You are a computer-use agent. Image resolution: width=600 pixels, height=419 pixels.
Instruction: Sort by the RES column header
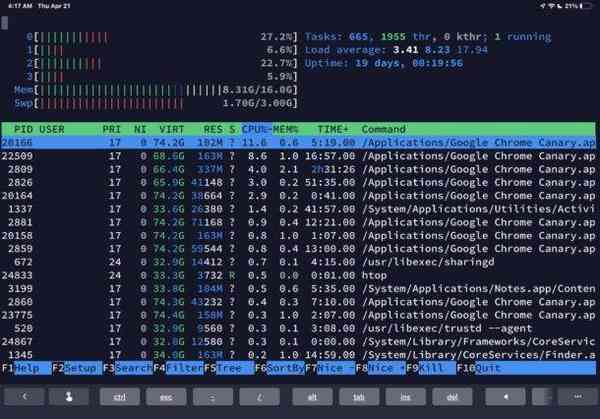click(x=213, y=129)
